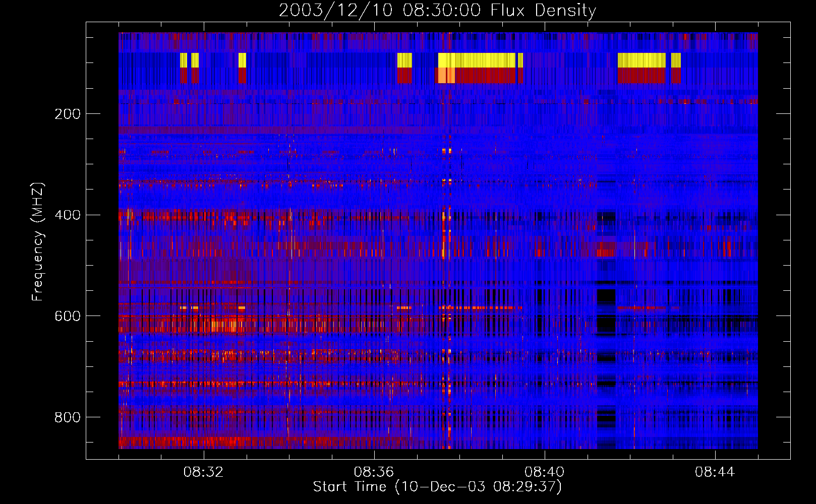This screenshot has width=816, height=504.
Task: Click the 600 frequency tick label
Action: pos(68,316)
